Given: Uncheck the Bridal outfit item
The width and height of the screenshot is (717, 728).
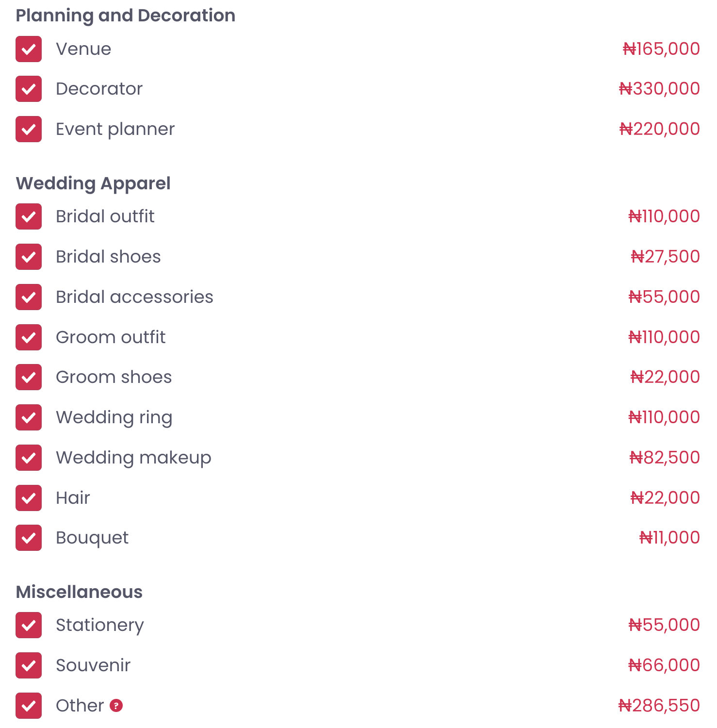Looking at the screenshot, I should 29,216.
